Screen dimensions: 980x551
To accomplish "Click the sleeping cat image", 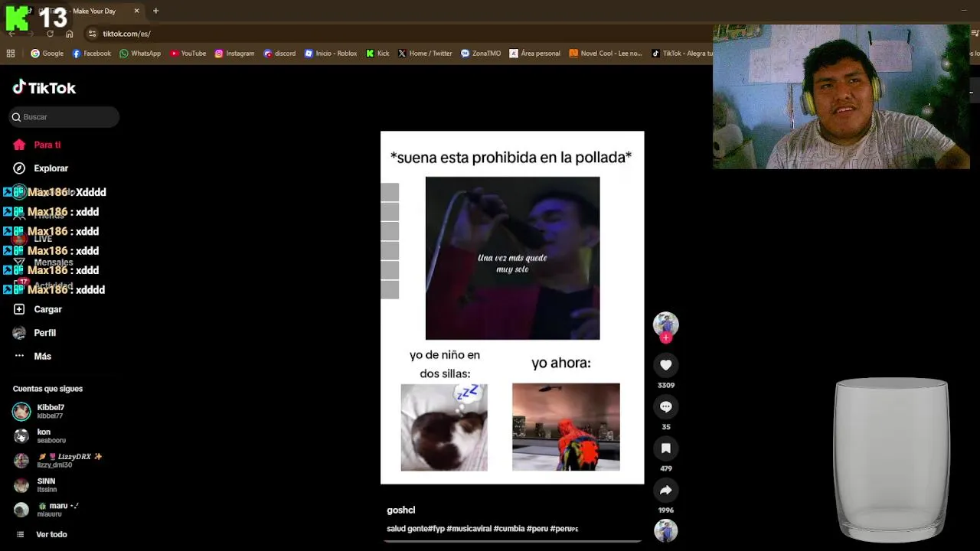I will click(444, 427).
